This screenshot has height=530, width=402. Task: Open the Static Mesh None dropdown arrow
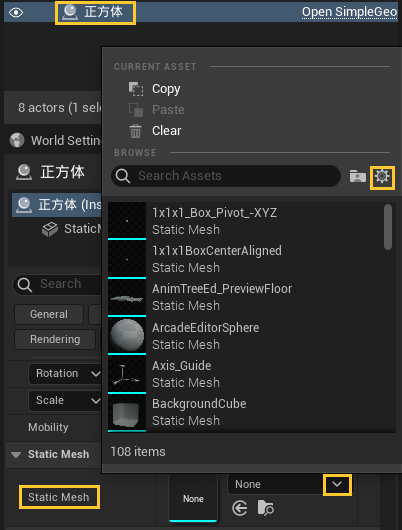point(337,484)
